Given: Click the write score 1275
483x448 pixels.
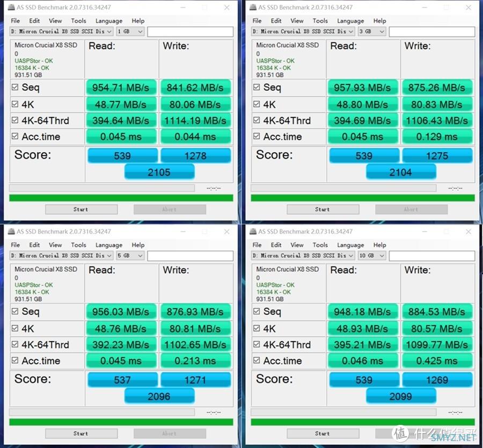Looking at the screenshot, I should 437,155.
